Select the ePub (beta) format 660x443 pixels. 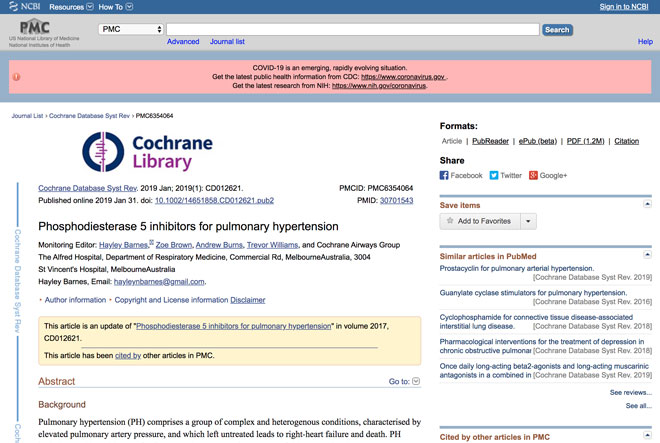tap(538, 141)
